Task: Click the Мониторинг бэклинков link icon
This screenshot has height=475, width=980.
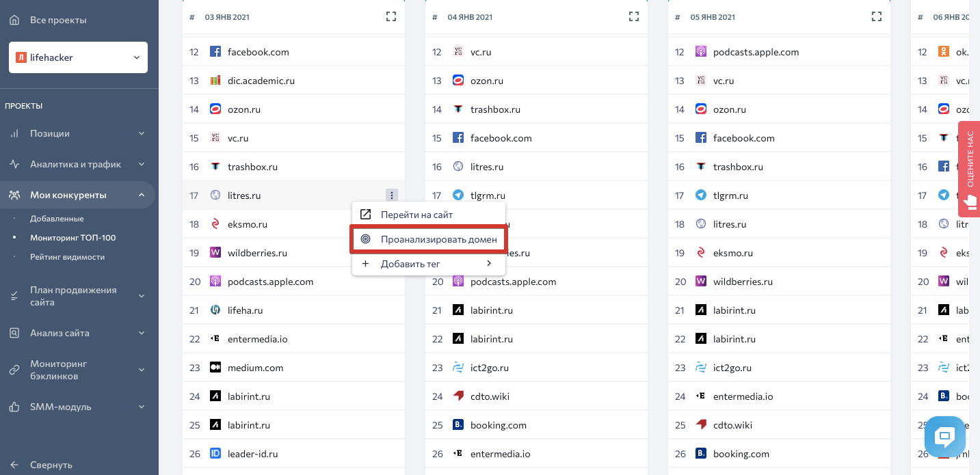Action: tap(14, 370)
